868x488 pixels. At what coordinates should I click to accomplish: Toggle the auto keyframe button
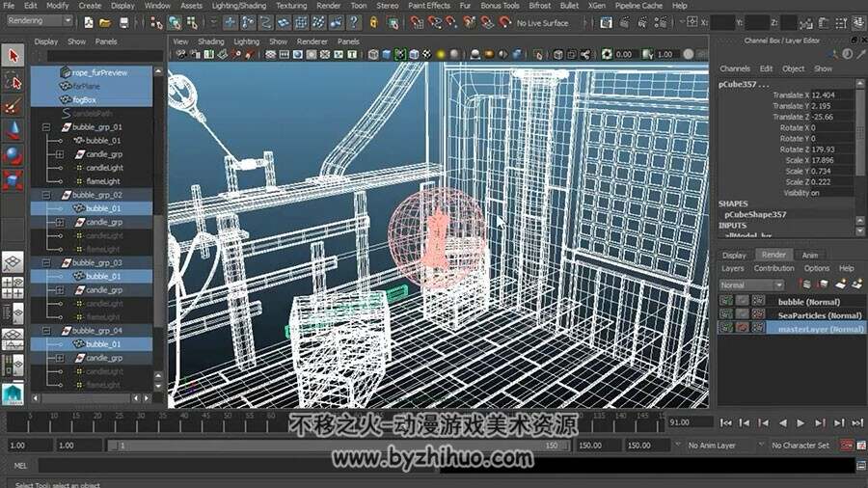pyautogui.click(x=847, y=445)
